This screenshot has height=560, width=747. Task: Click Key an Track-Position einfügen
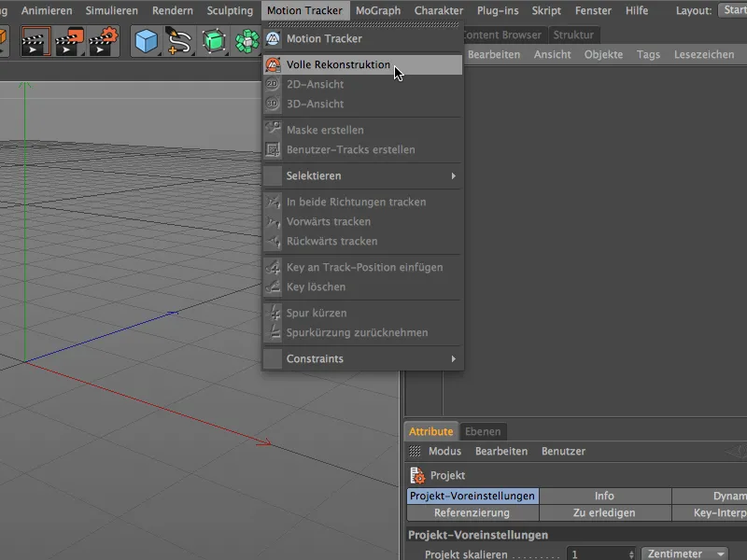(363, 267)
